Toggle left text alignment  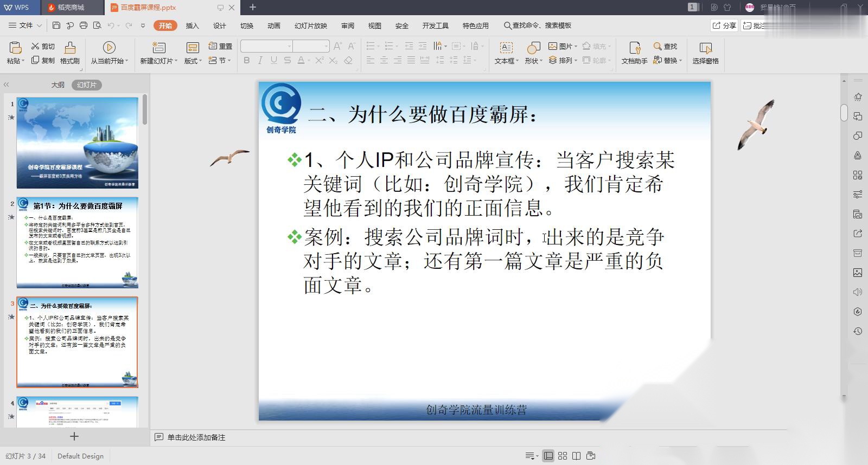(371, 60)
